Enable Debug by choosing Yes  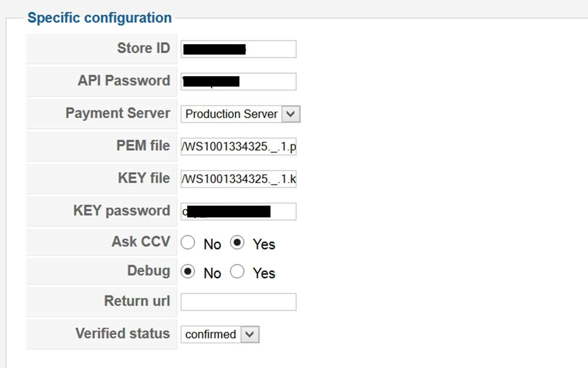point(238,272)
